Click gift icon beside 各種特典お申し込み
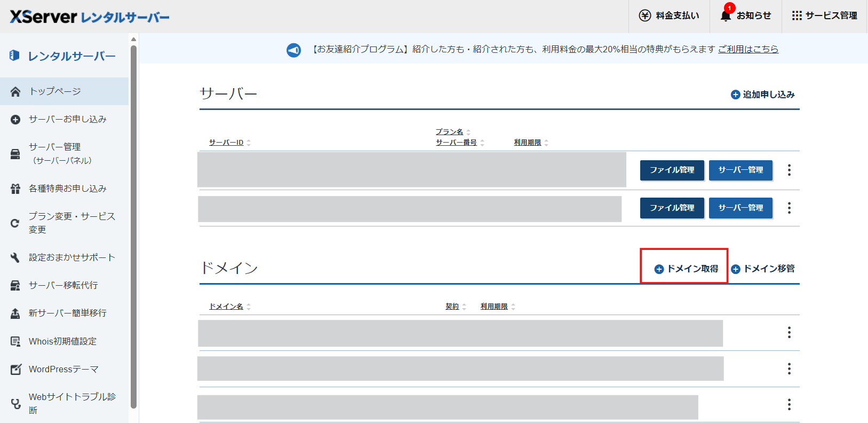868x423 pixels. 15,189
